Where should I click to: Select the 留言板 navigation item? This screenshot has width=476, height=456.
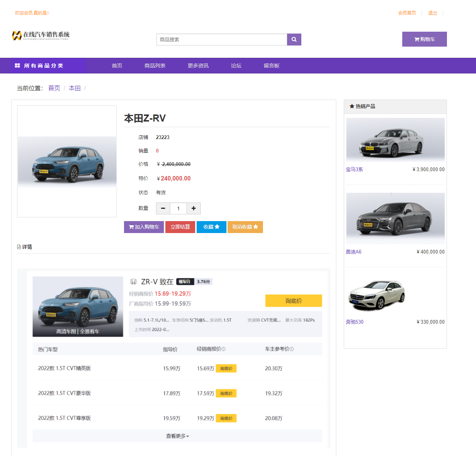tap(272, 66)
